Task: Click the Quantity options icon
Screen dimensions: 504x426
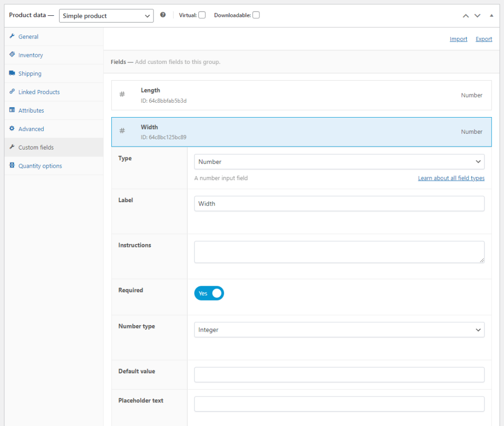Action: click(11, 166)
